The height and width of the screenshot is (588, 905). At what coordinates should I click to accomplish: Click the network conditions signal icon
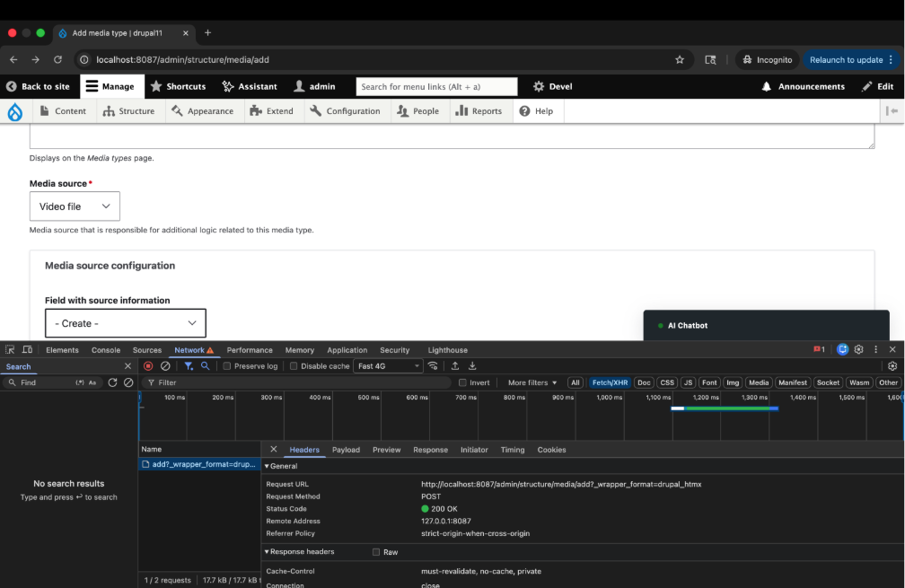point(432,365)
